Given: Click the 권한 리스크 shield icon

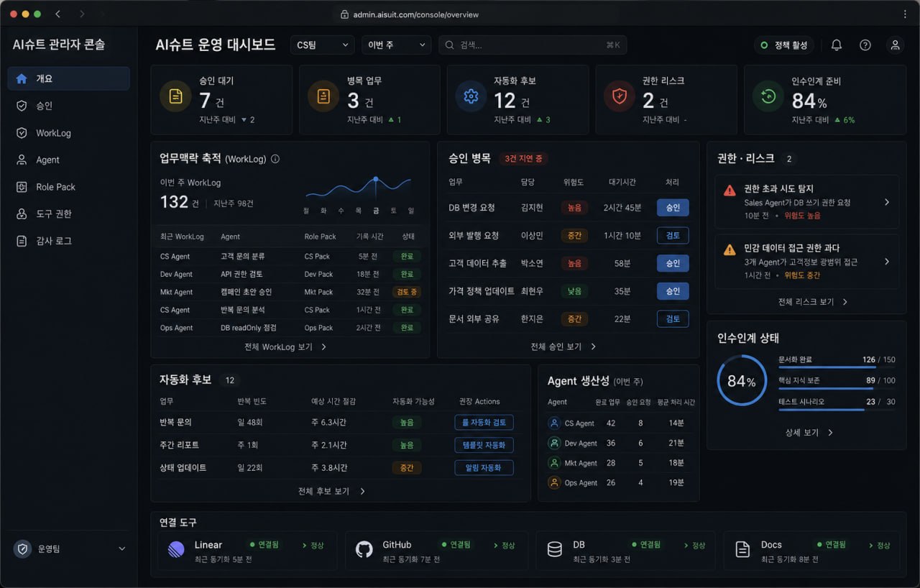Looking at the screenshot, I should pyautogui.click(x=619, y=96).
